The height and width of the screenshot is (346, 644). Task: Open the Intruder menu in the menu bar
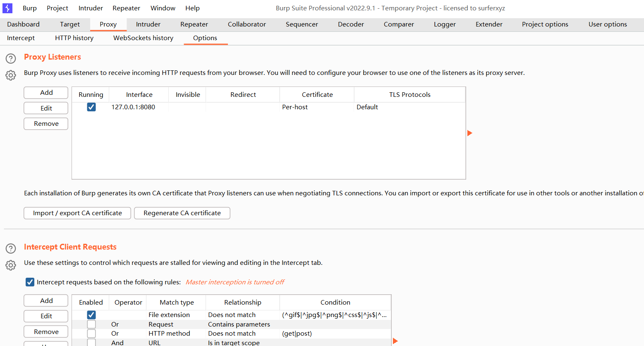point(91,8)
